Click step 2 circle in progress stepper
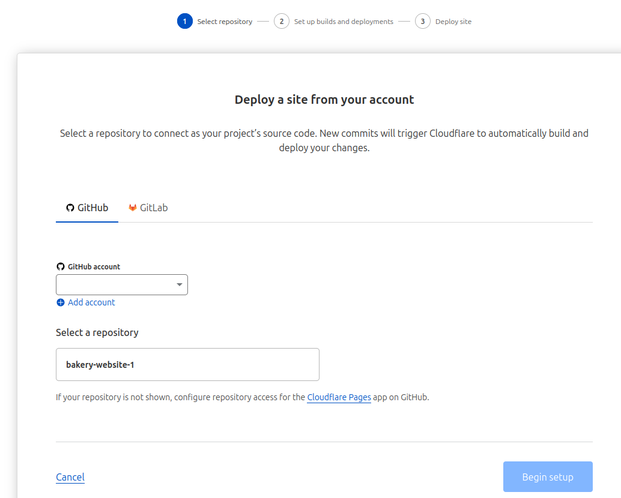The height and width of the screenshot is (498, 621). click(282, 21)
